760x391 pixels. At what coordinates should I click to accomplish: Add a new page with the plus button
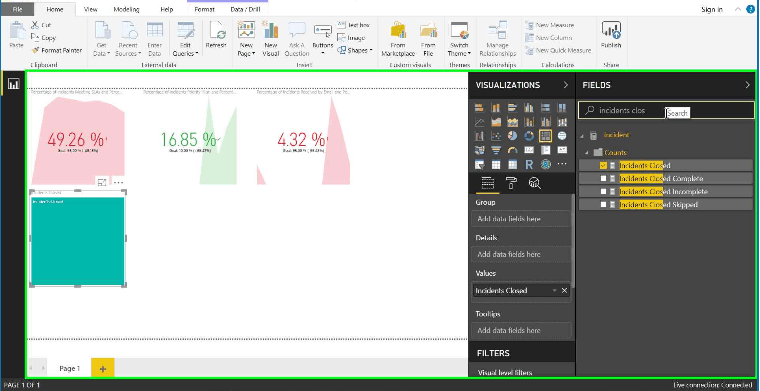pos(102,369)
